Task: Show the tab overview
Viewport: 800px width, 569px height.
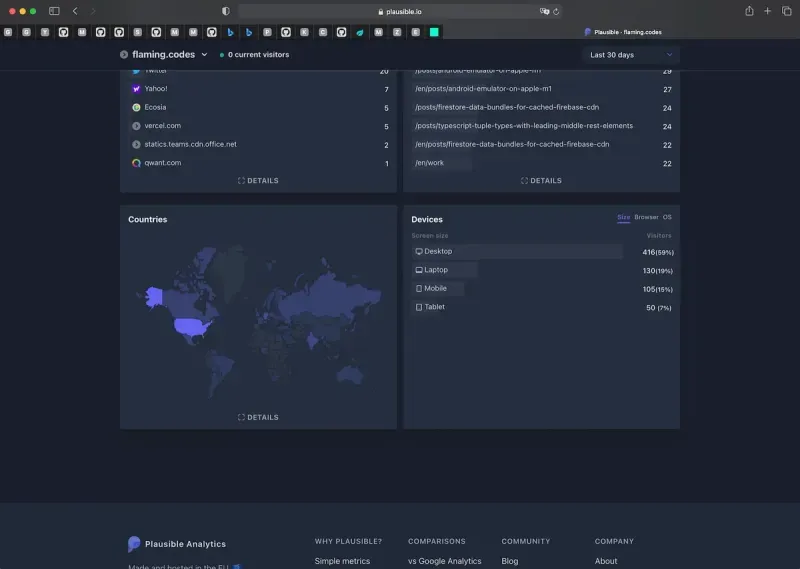Action: pyautogui.click(x=786, y=11)
